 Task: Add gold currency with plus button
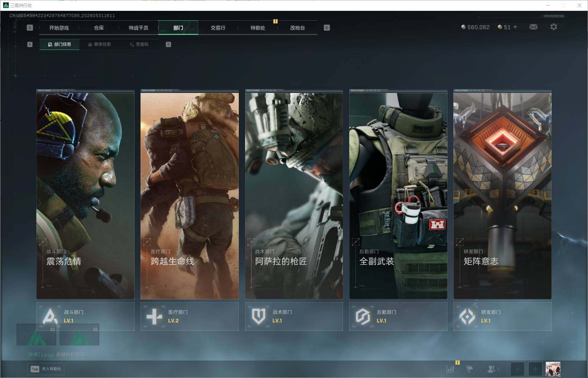[x=515, y=27]
